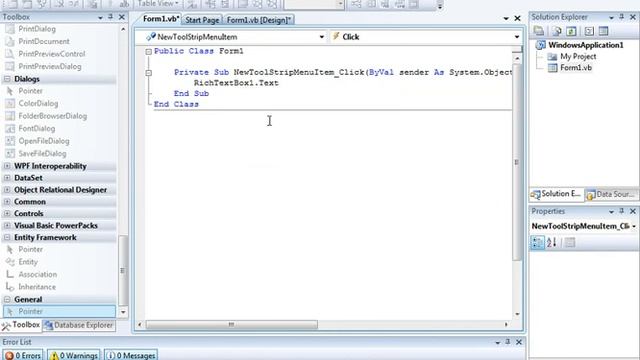Collapse the General toolbox group
Screen dimensions: 640x360
point(7,300)
